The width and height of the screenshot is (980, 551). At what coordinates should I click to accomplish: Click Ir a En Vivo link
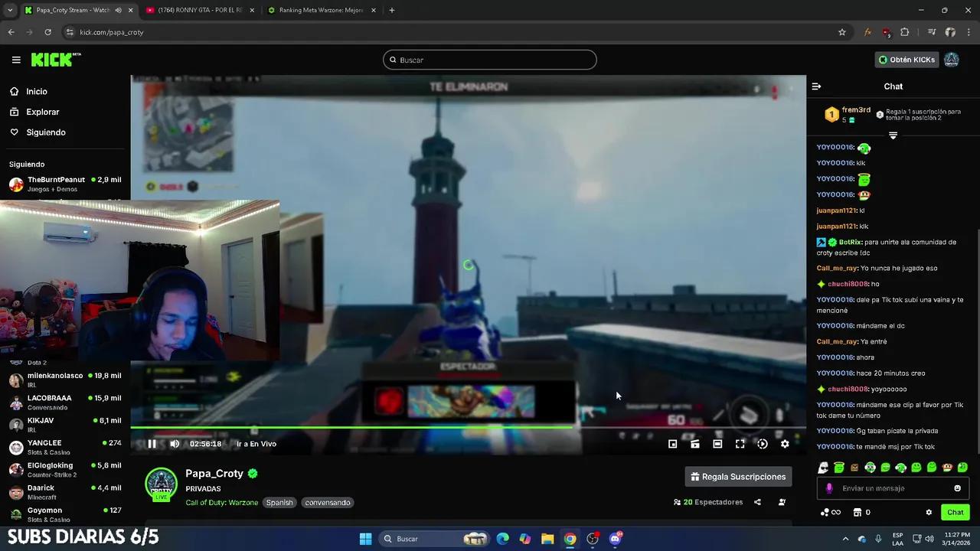coord(256,444)
